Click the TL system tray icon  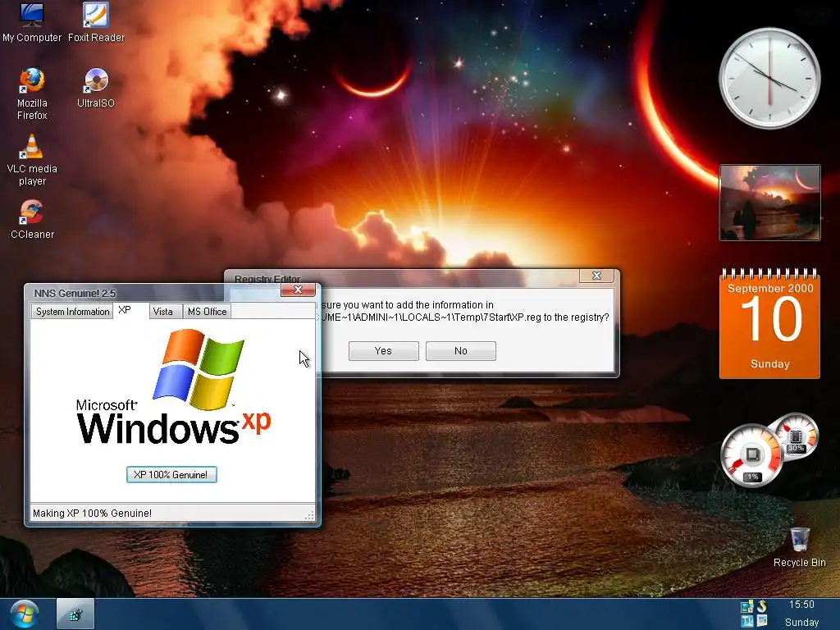coord(747,622)
